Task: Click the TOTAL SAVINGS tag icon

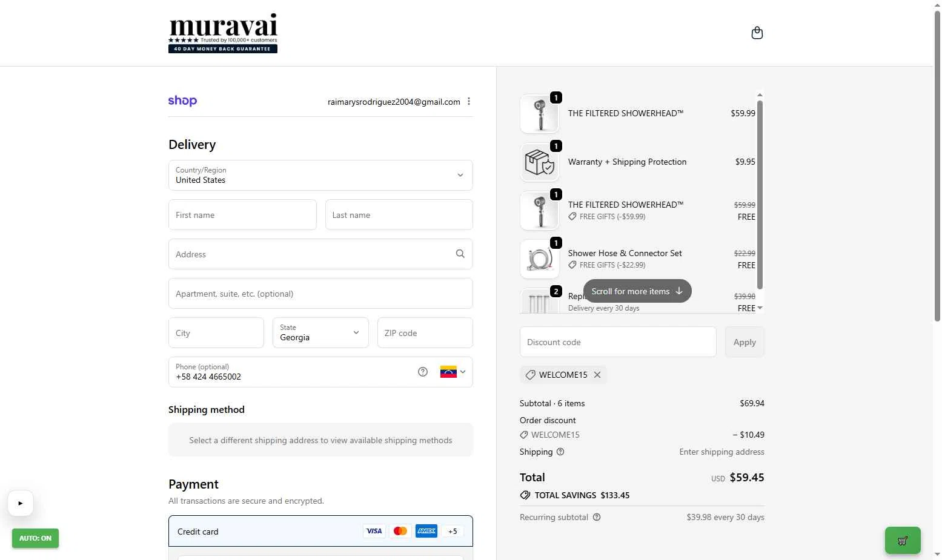Action: (525, 495)
